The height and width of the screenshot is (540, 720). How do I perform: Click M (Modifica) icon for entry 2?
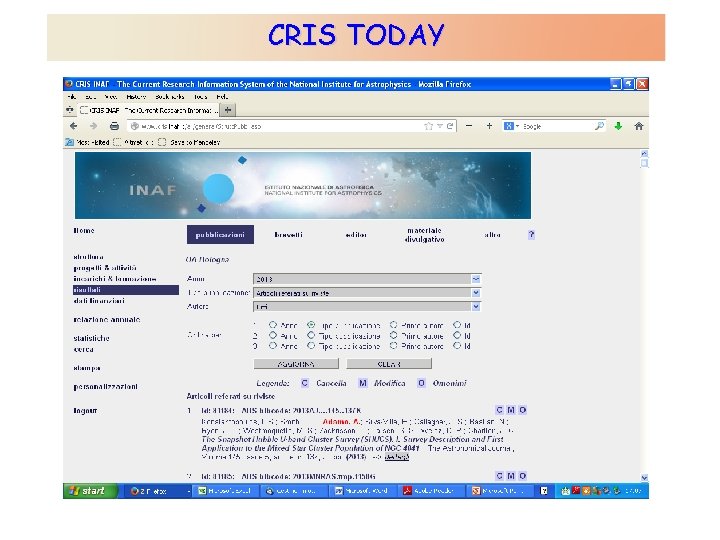coord(511,476)
